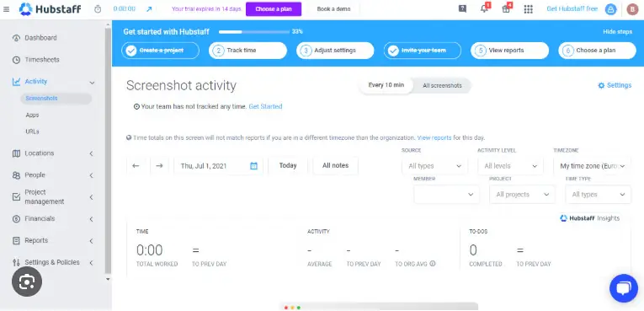The image size is (644, 311).
Task: Expand the Reports sidebar section
Action: (x=91, y=241)
